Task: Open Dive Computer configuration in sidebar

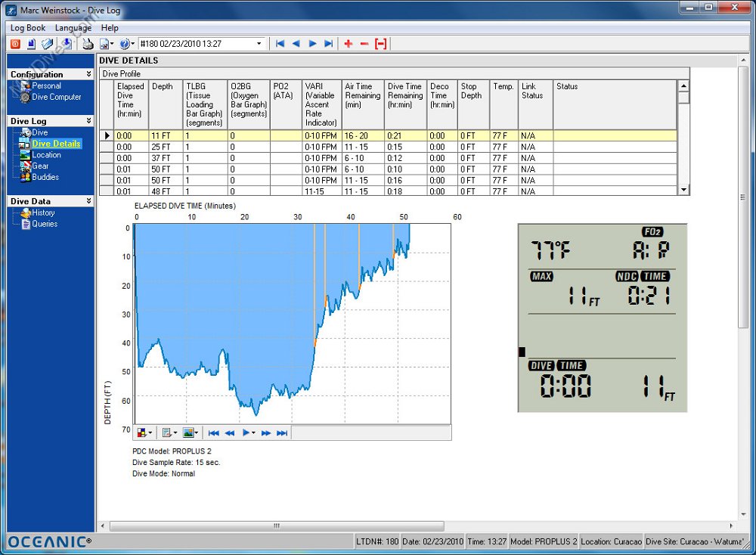Action: [57, 97]
